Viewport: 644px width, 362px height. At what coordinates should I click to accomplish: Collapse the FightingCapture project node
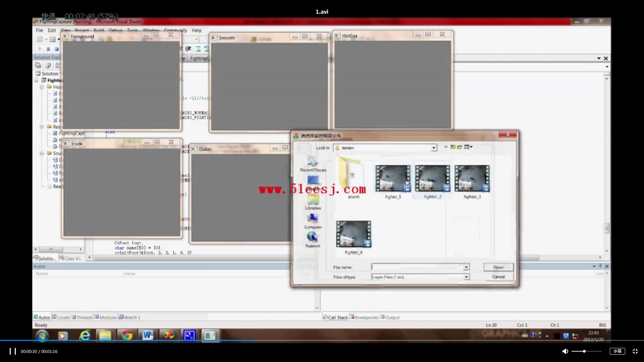pos(36,80)
